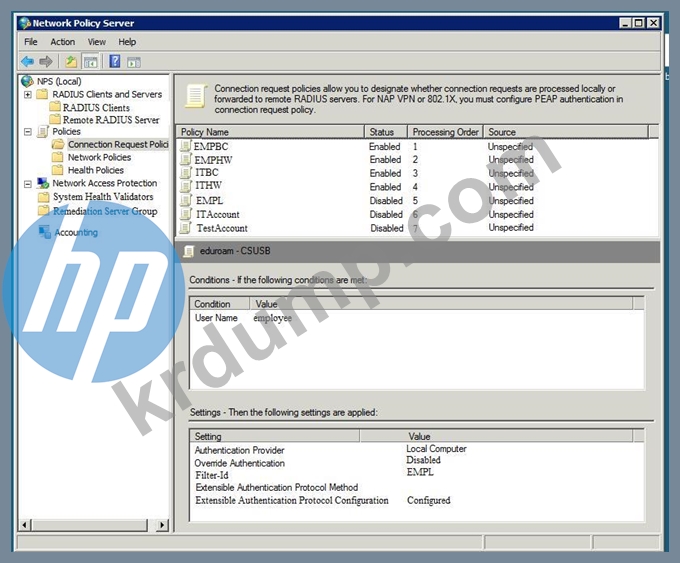Click the ITHW policy scroll icon
Viewport: 680px width, 563px height.
point(186,186)
